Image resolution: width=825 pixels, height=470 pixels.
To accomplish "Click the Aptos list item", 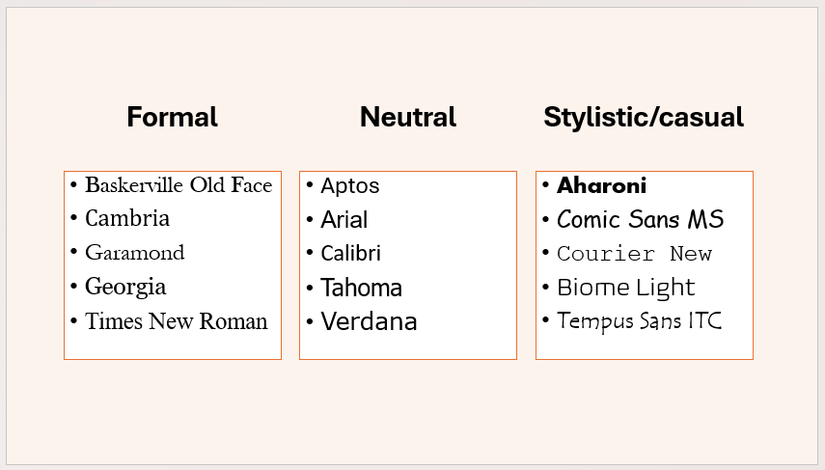I will pos(350,186).
